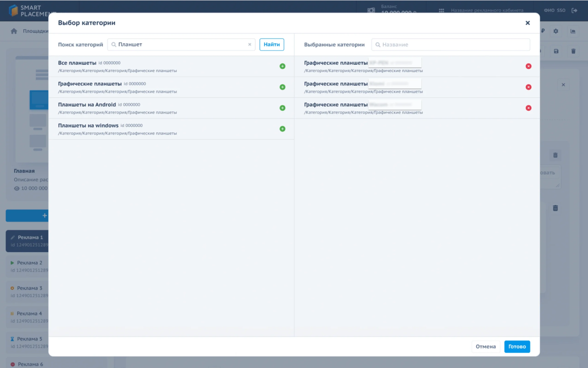Click the 'Отмена' button
Screen dimensions: 588x368
485,346
